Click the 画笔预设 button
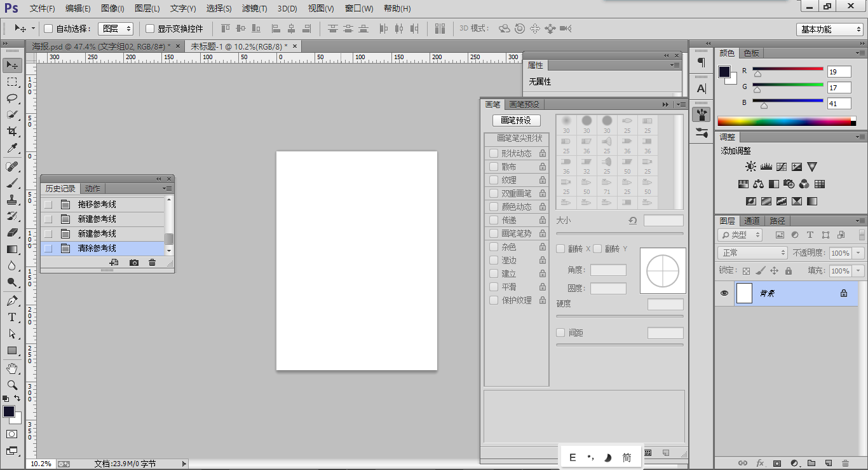The width and height of the screenshot is (868, 470). 516,120
